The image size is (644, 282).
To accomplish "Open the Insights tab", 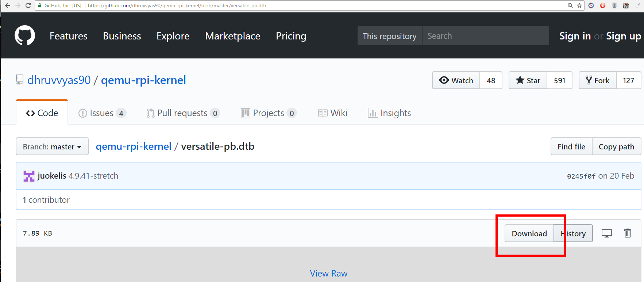I will click(389, 113).
